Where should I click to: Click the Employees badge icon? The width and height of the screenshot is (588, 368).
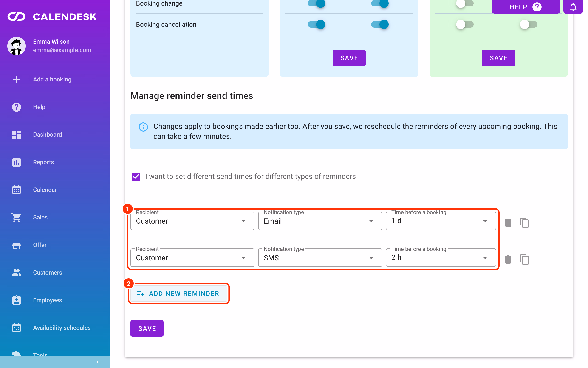tap(17, 300)
